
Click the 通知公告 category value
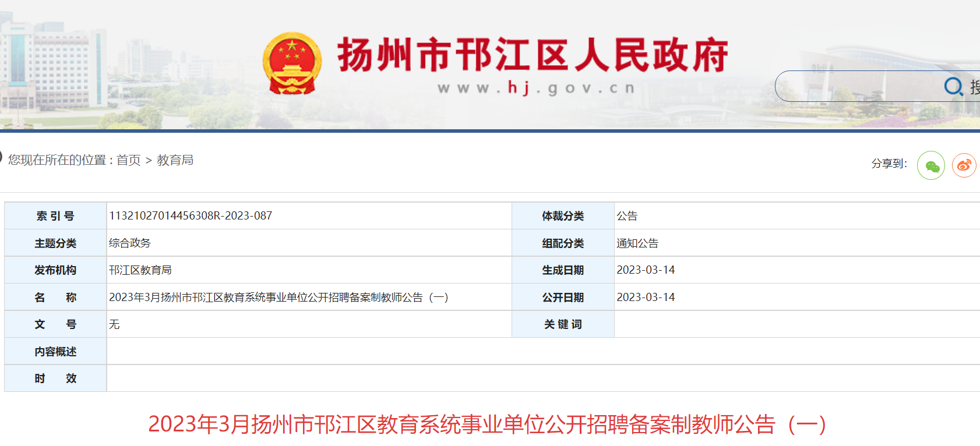point(637,243)
